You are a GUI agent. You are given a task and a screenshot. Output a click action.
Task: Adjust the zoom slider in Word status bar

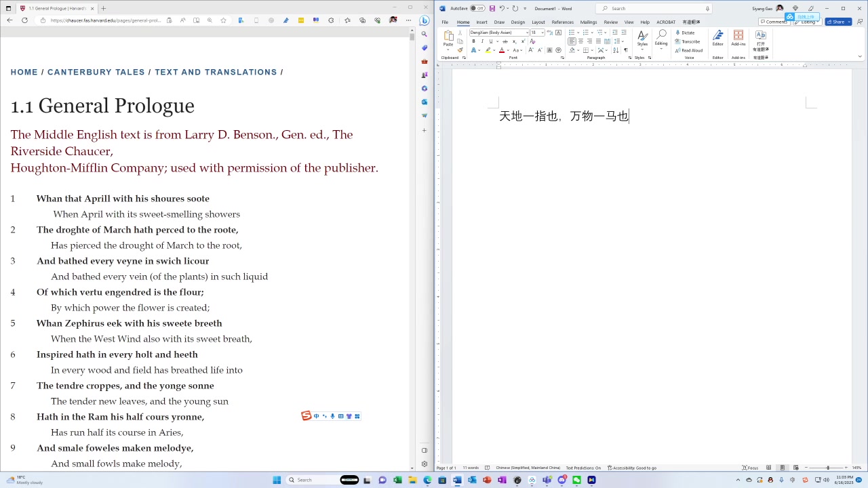[x=827, y=468]
